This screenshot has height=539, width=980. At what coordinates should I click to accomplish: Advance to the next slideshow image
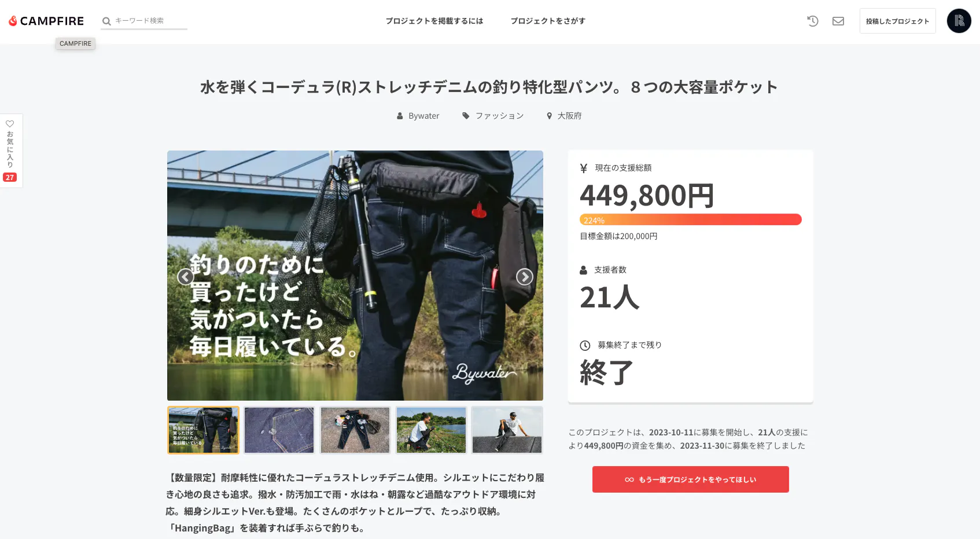[x=524, y=277]
